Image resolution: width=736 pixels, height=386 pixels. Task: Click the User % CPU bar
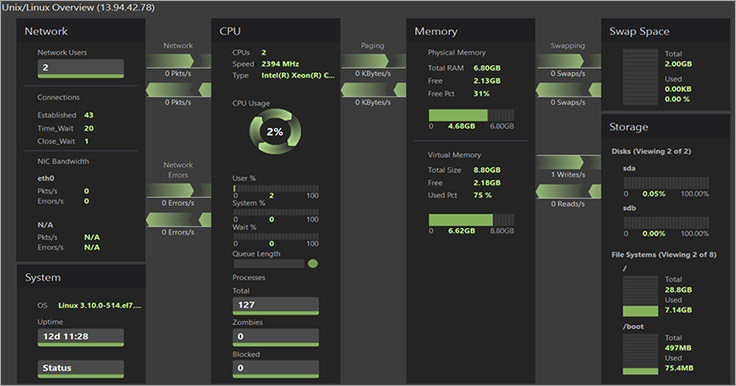click(x=276, y=188)
